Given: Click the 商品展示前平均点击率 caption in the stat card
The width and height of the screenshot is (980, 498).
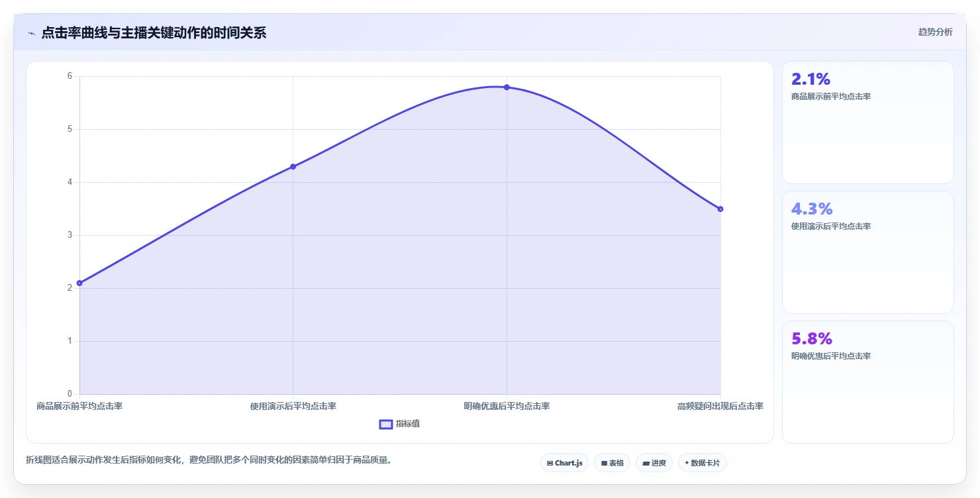Looking at the screenshot, I should pos(831,97).
